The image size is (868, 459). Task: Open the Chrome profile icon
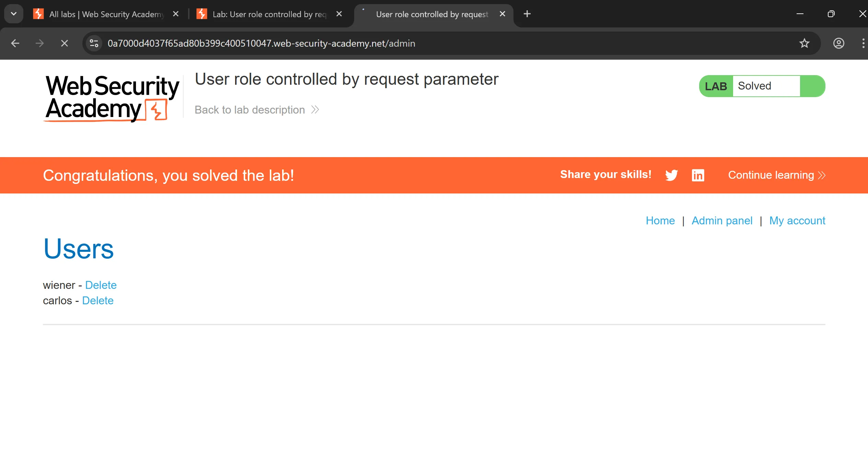click(838, 44)
